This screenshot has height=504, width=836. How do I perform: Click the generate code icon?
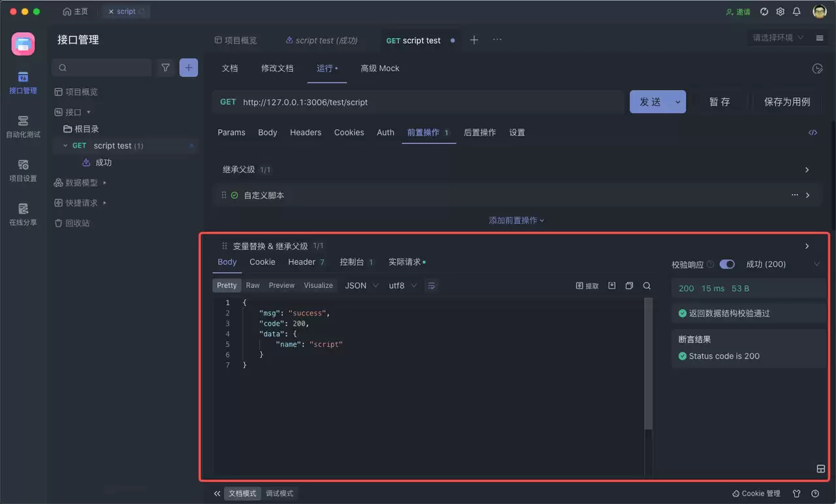[812, 132]
